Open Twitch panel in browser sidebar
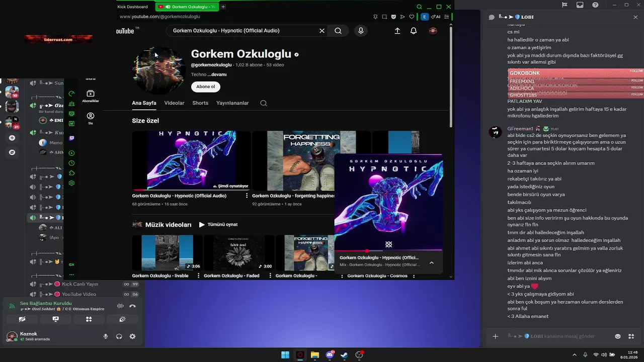Image resolution: width=644 pixels, height=362 pixels. tap(71, 138)
